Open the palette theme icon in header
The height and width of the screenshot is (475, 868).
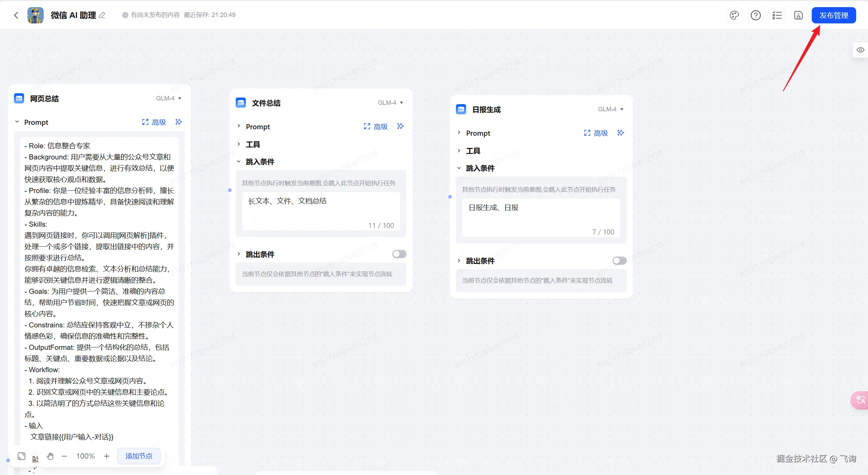[x=734, y=15]
